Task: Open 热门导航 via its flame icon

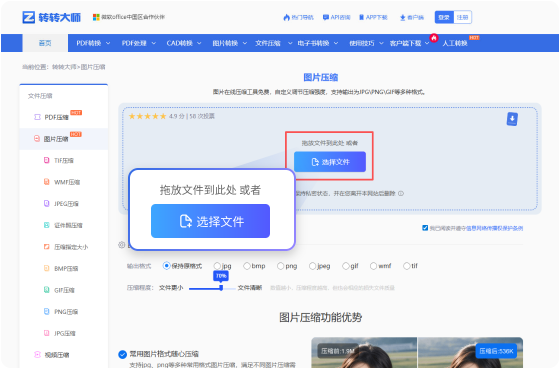Action: [x=286, y=17]
